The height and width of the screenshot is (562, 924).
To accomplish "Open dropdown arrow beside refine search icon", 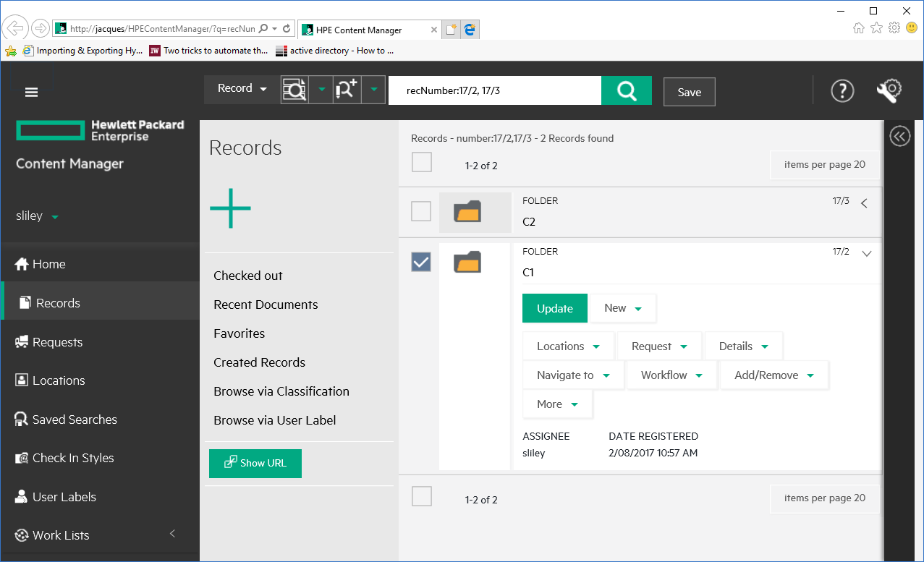I will tap(373, 90).
